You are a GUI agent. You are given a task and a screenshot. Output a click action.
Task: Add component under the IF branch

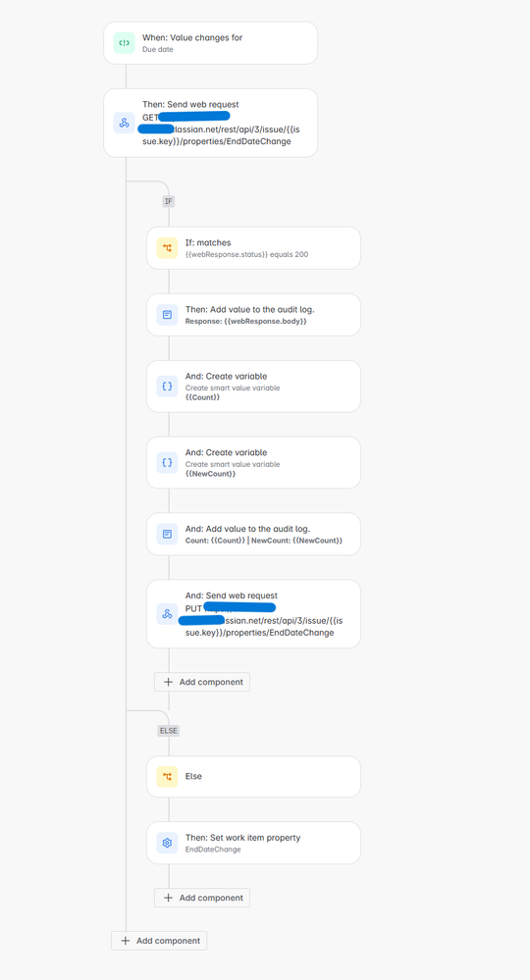tap(202, 682)
